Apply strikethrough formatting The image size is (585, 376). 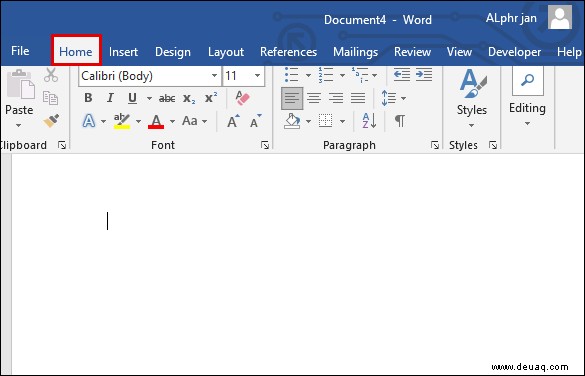[167, 98]
